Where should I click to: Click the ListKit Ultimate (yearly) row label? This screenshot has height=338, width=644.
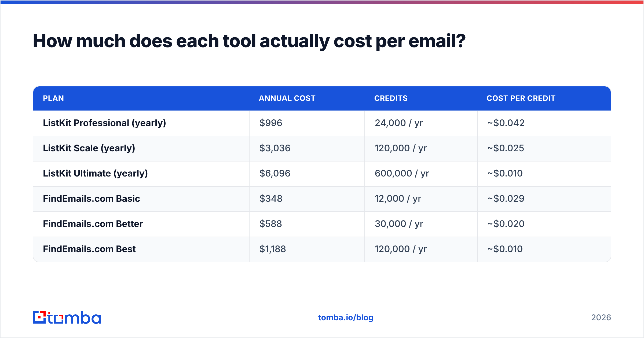(x=95, y=173)
